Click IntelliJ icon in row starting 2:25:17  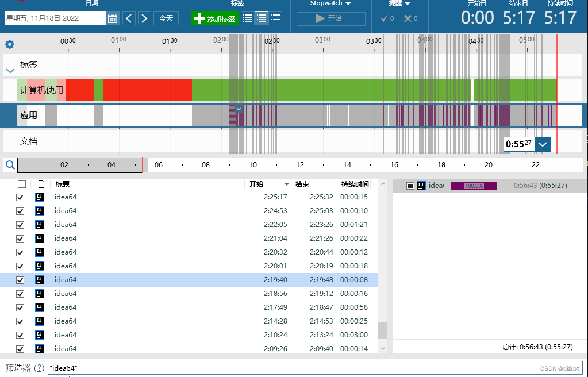click(40, 197)
